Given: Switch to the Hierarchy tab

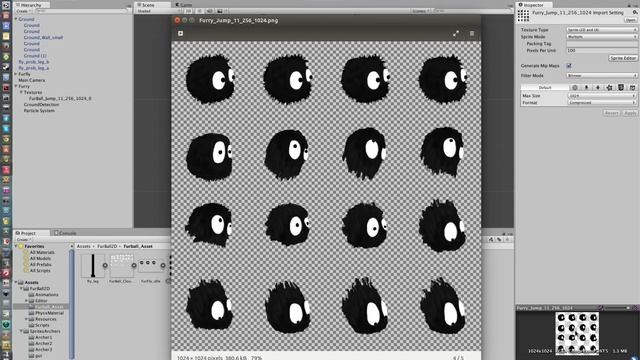Looking at the screenshot, I should 31,5.
